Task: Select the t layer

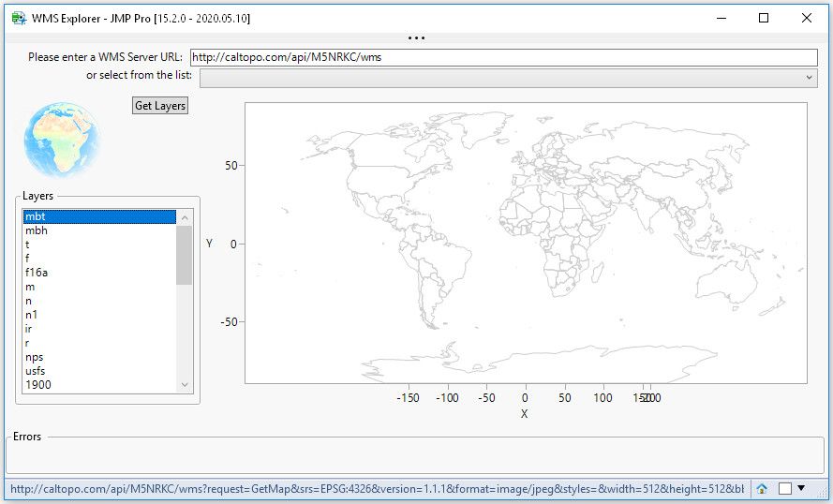Action: (100, 245)
